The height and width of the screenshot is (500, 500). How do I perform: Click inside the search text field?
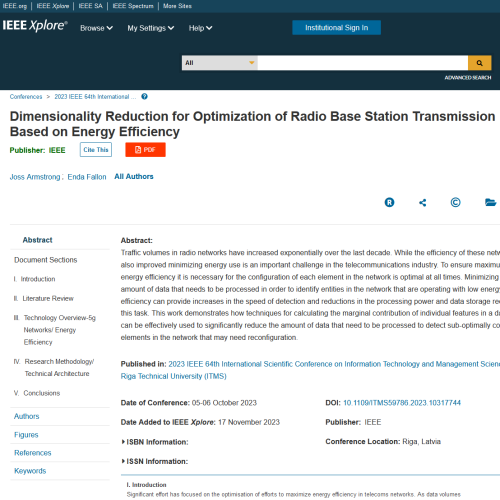click(363, 63)
